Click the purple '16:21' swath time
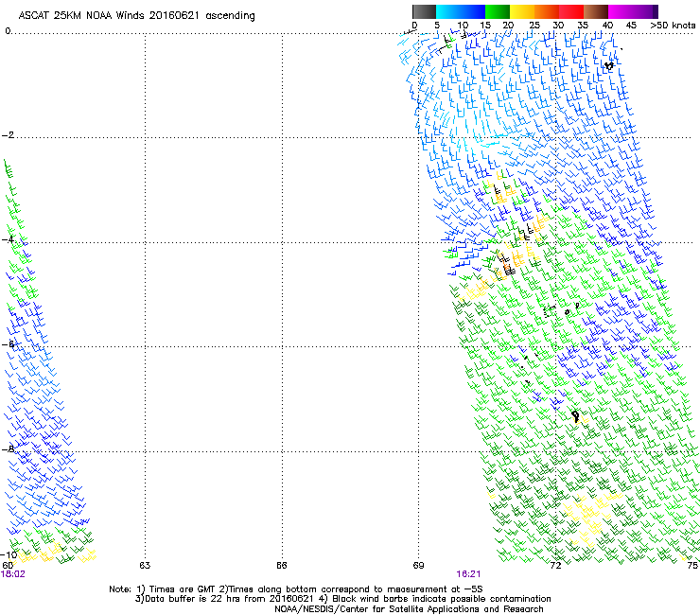Image resolution: width=700 pixels, height=615 pixels. (468, 574)
